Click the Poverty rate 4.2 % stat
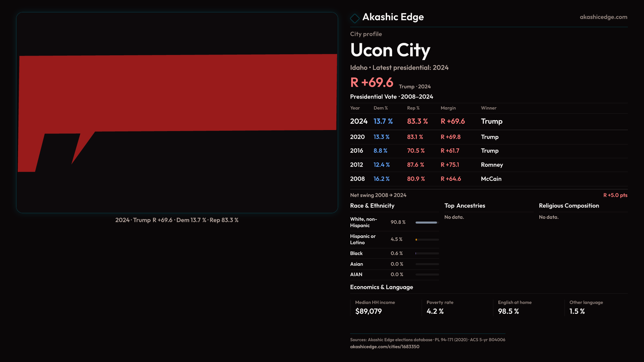 [435, 311]
